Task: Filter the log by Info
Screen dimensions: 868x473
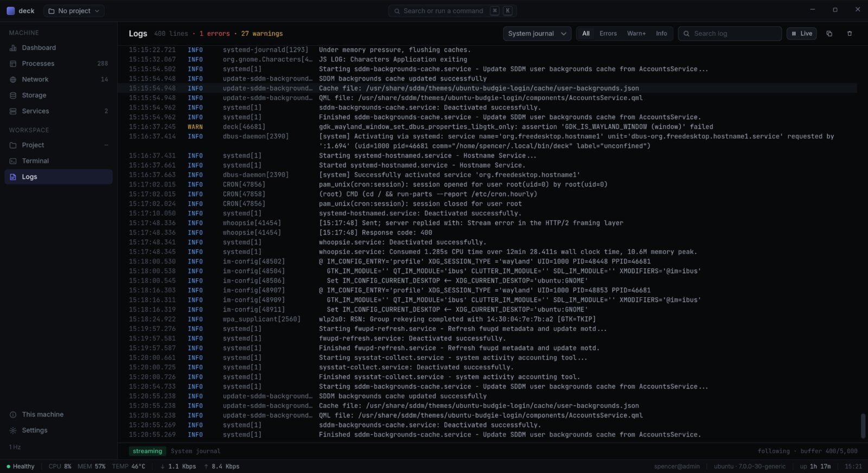Action: click(661, 34)
